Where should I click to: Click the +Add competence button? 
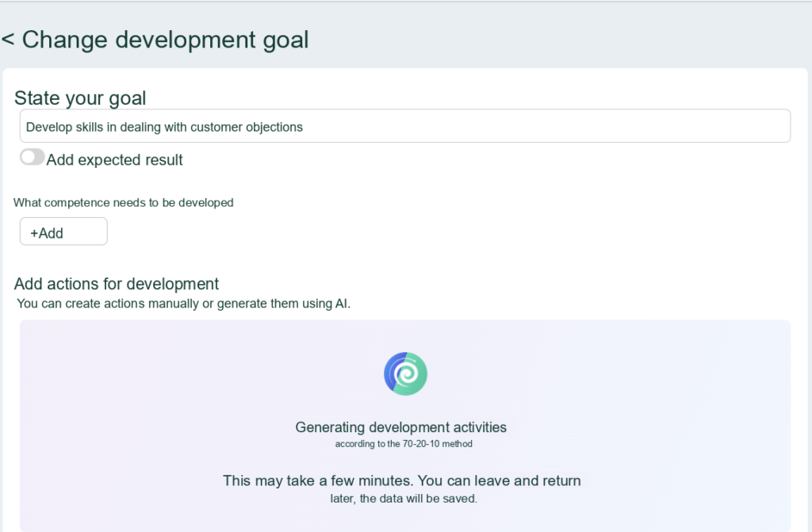tap(63, 232)
